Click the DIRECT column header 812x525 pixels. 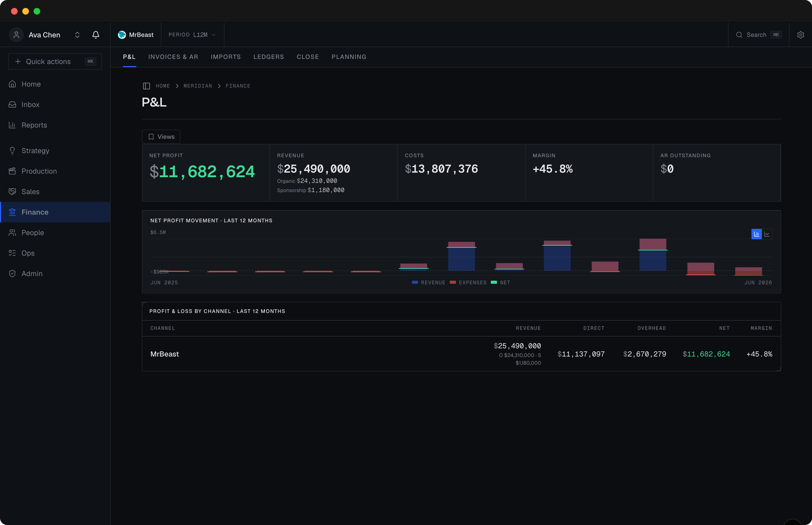[594, 328]
